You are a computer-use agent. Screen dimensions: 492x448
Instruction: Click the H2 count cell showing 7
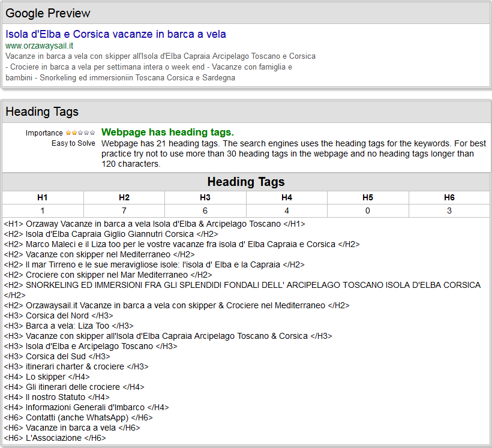click(x=124, y=211)
